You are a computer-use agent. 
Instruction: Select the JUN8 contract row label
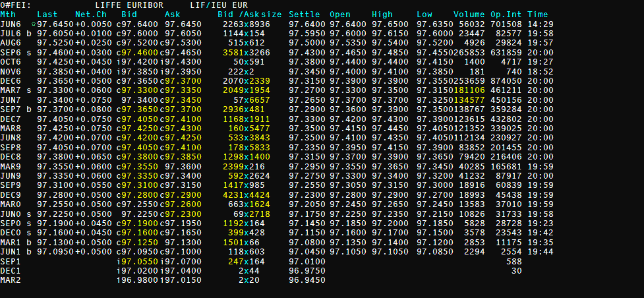coord(11,138)
